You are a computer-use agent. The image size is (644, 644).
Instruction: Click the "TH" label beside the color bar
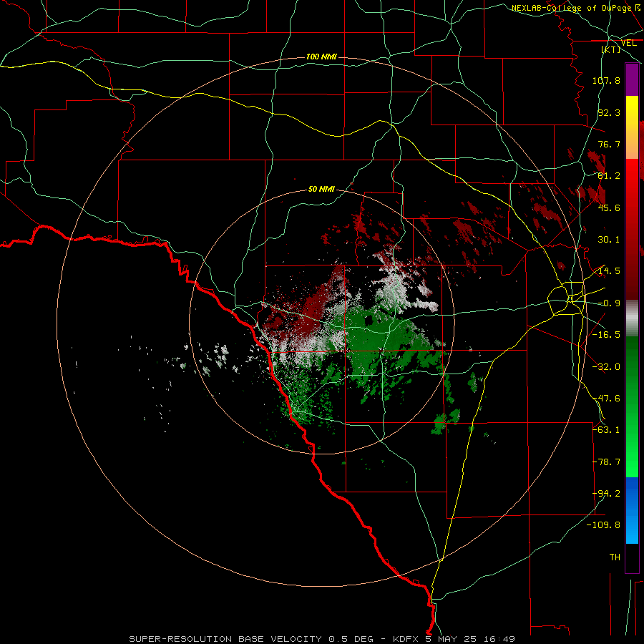pos(615,557)
